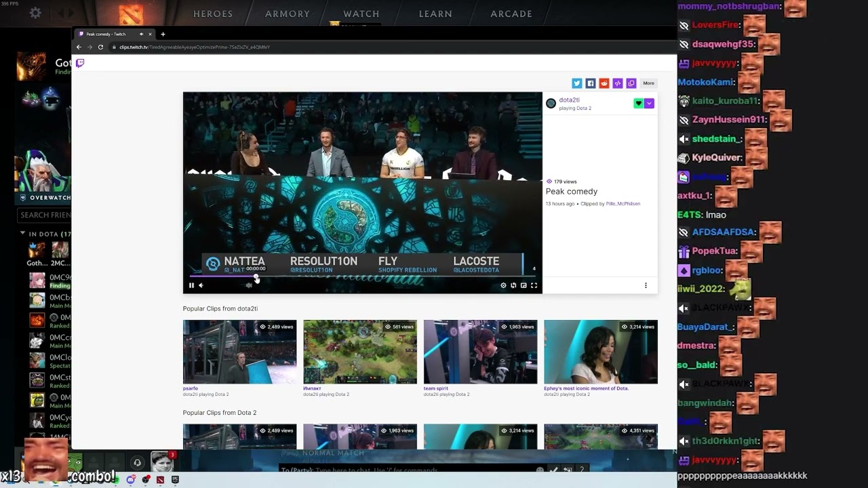Go back in the browser
Screen dimensions: 868x488
pyautogui.click(x=79, y=47)
